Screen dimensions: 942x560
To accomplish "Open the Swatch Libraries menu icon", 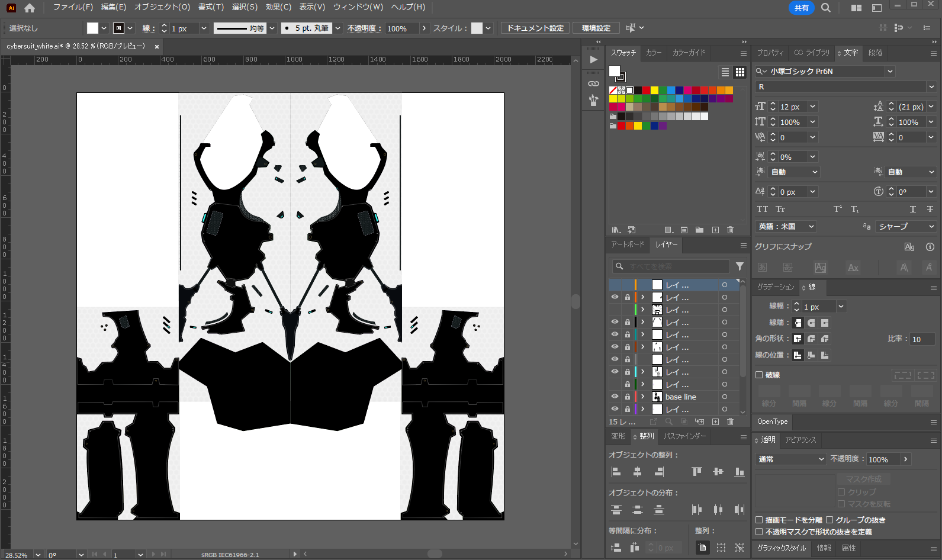I will coord(616,230).
